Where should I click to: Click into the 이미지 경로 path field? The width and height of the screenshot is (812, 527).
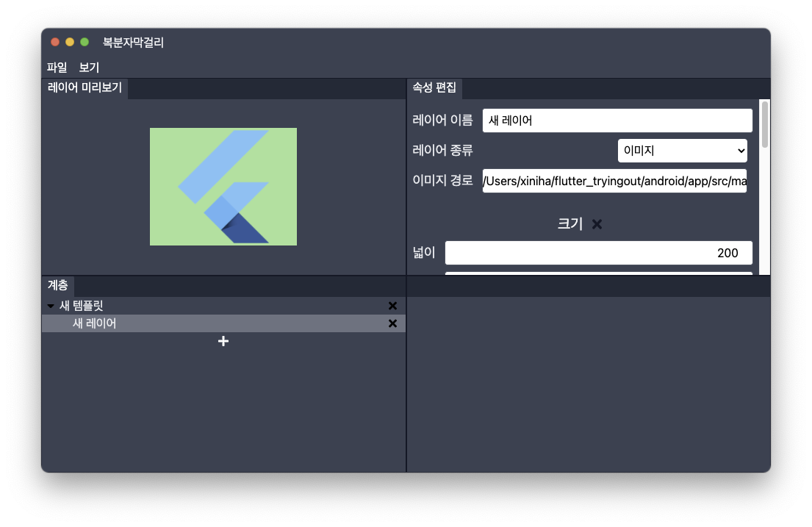pos(614,181)
